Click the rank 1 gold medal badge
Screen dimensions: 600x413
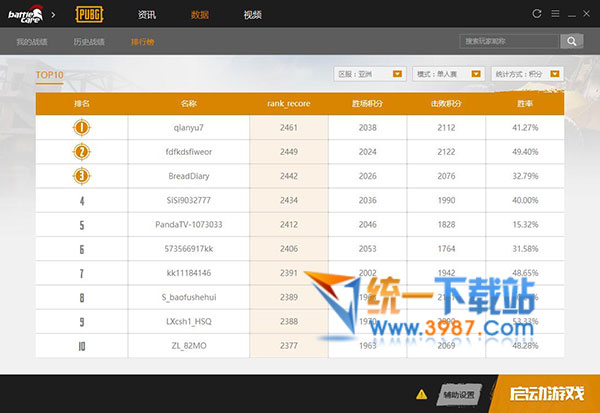(x=81, y=128)
